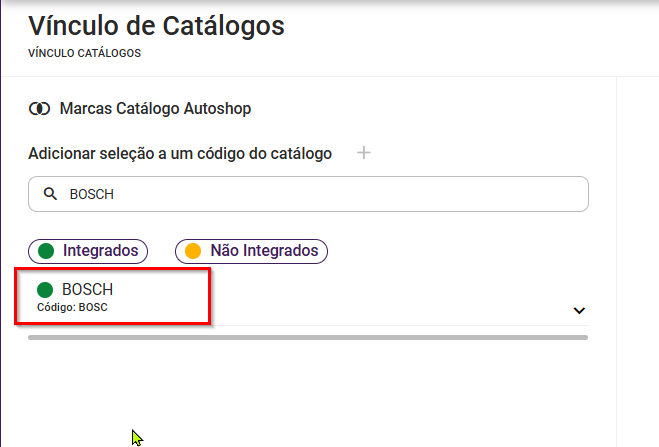Screen dimensions: 659x447
Task: Click the magnifier search icon
Action: 50,194
